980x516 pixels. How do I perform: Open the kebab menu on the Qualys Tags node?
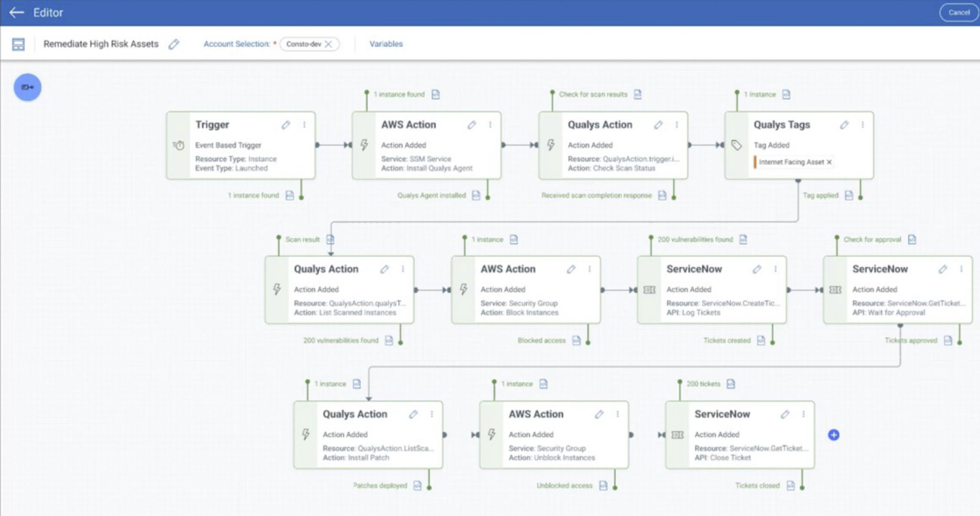point(863,124)
